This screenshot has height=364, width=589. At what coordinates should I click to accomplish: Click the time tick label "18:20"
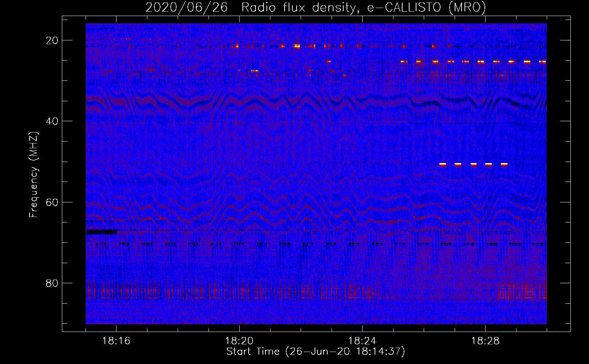[239, 341]
